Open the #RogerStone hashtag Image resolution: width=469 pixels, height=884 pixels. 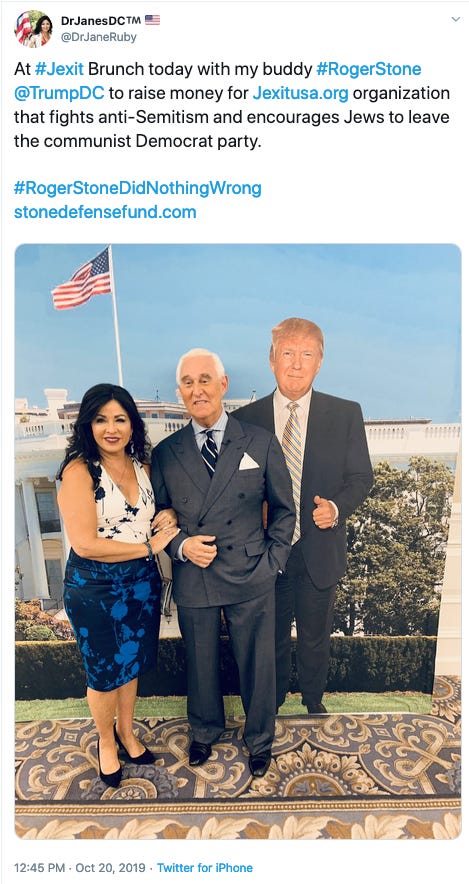[x=369, y=69]
